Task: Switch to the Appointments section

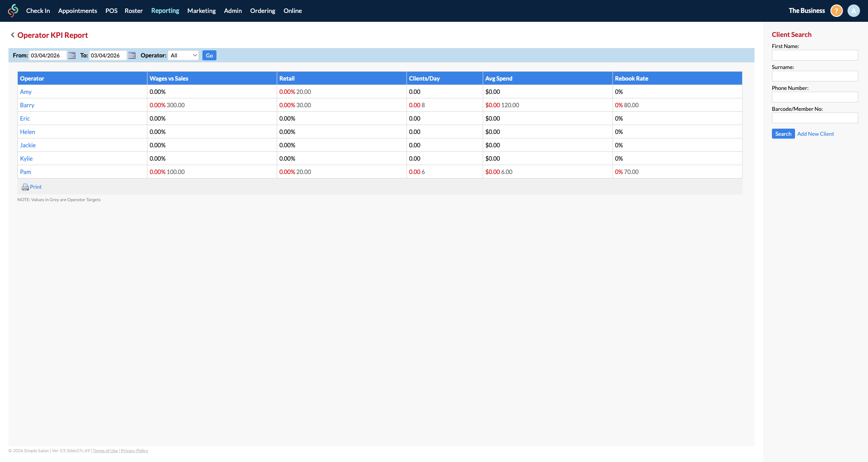Action: tap(77, 10)
